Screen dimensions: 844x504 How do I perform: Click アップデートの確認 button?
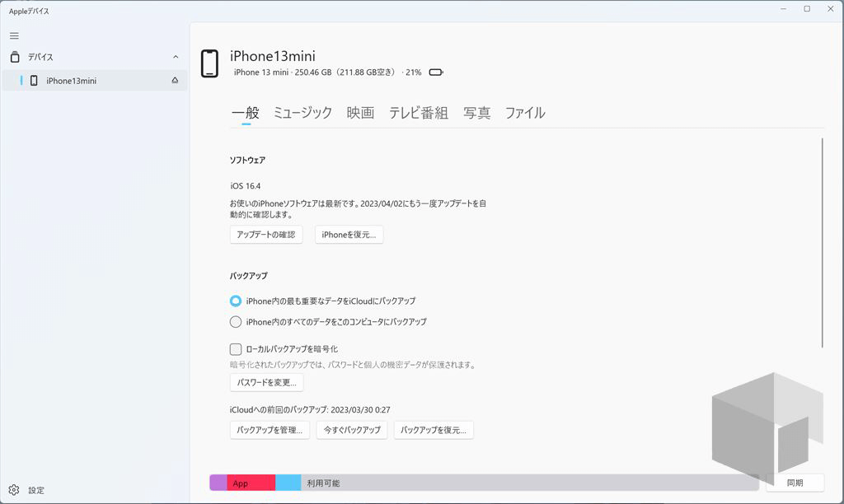click(265, 235)
